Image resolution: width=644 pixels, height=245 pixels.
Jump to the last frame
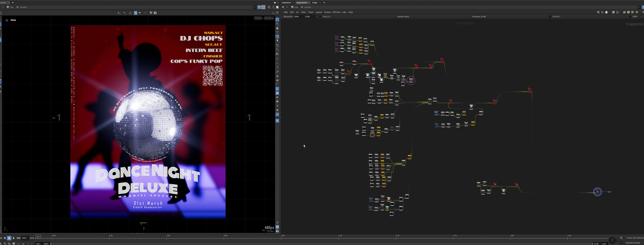(18, 238)
